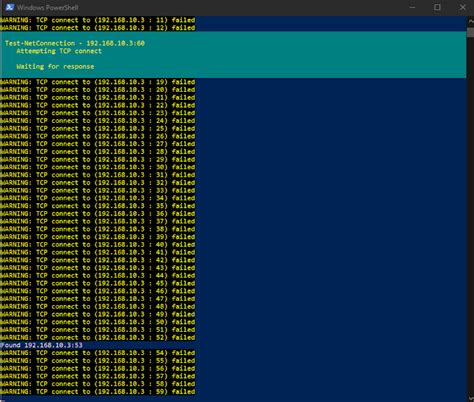Image resolution: width=474 pixels, height=402 pixels.
Task: Click the warning line for port 46
Action: 98,291
